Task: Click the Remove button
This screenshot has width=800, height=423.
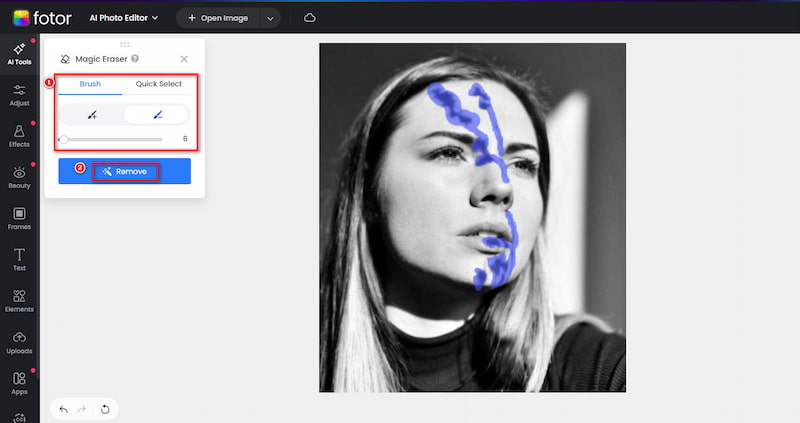Action: 124,171
